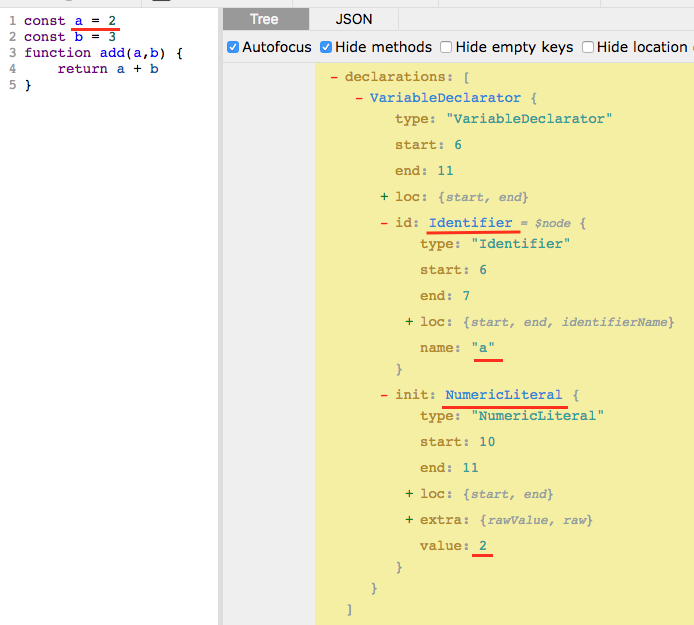Collapse the id: Identifier node
694x625 pixels.
pos(384,223)
